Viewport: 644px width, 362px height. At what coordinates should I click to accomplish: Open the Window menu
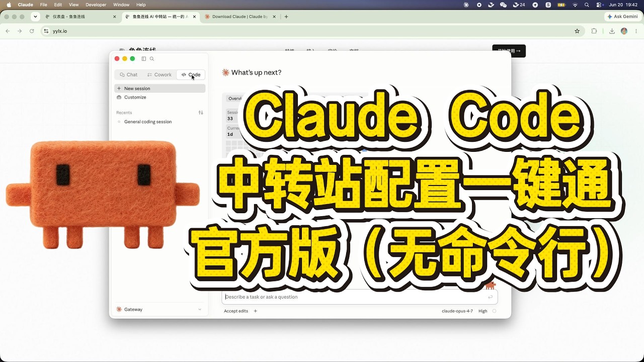coord(121,5)
